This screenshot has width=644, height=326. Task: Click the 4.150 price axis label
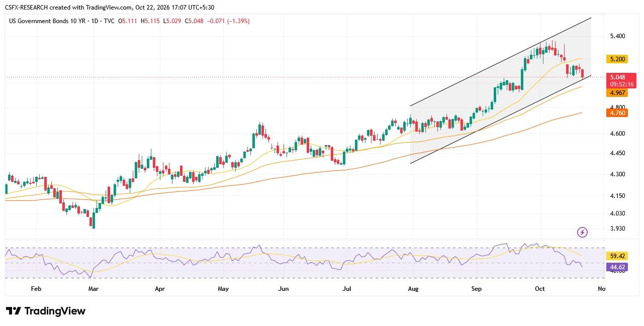click(x=617, y=196)
